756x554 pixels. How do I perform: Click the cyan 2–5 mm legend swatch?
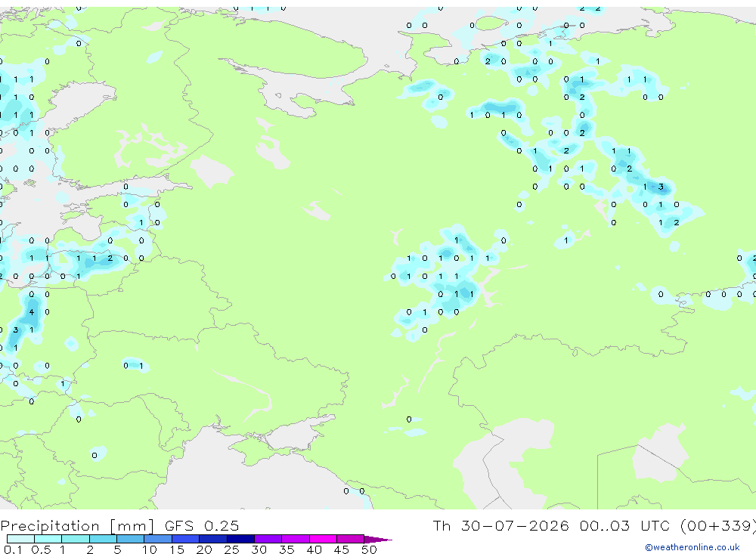coord(103,539)
